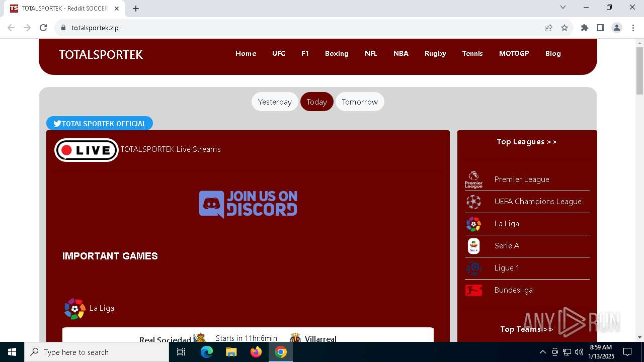Open the Premier League link
Viewport: 644px width, 362px height.
point(522,179)
